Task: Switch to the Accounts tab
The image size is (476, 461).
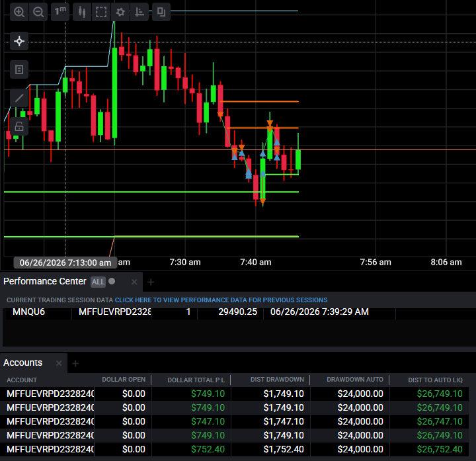Action: [x=22, y=362]
